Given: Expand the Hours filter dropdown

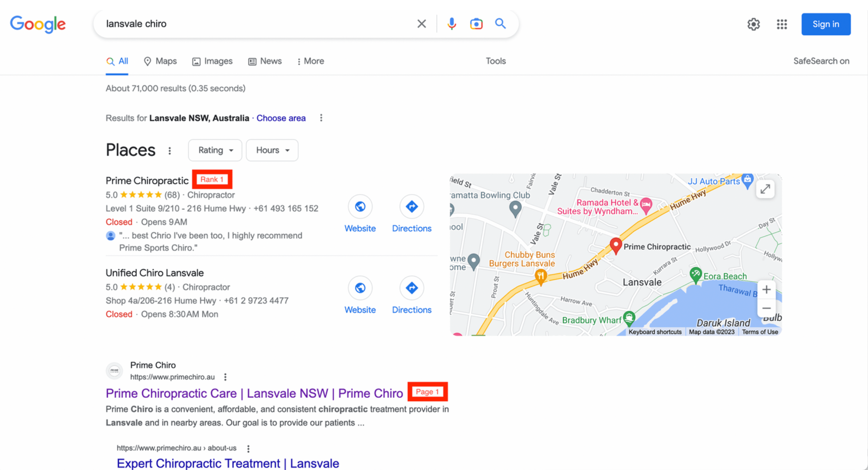Looking at the screenshot, I should 272,150.
